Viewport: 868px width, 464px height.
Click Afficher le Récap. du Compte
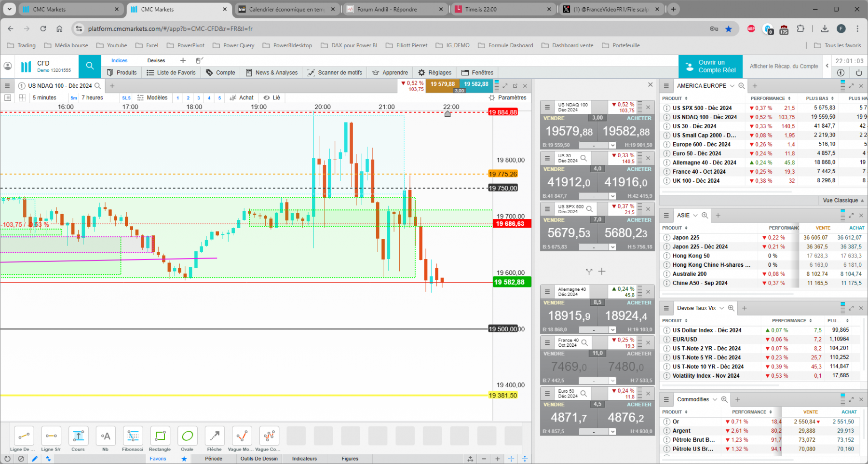[x=784, y=66]
